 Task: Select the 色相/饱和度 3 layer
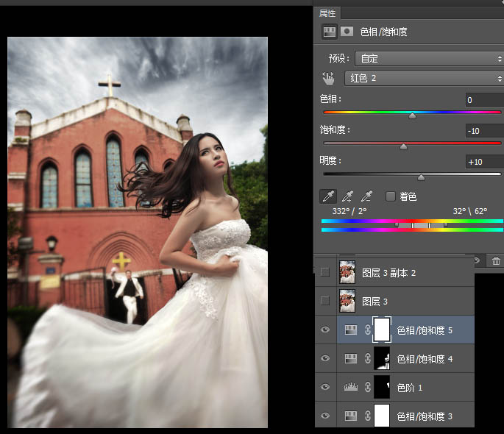(x=424, y=416)
